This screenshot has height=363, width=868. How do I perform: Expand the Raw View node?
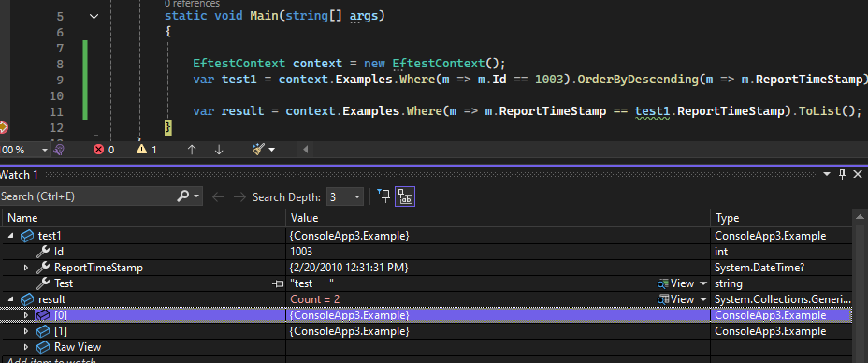26,347
